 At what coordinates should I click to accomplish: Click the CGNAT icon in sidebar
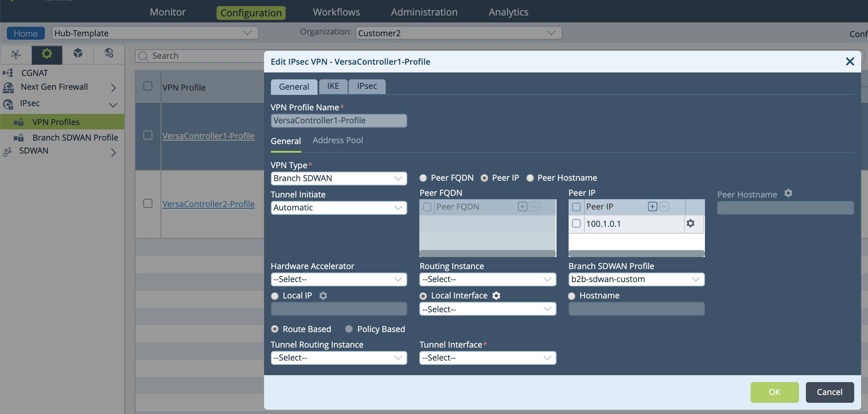[x=8, y=73]
